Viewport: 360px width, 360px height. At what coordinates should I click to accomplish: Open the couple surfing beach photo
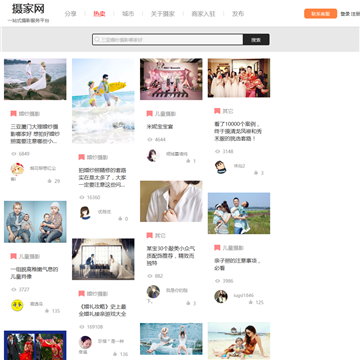click(x=103, y=101)
